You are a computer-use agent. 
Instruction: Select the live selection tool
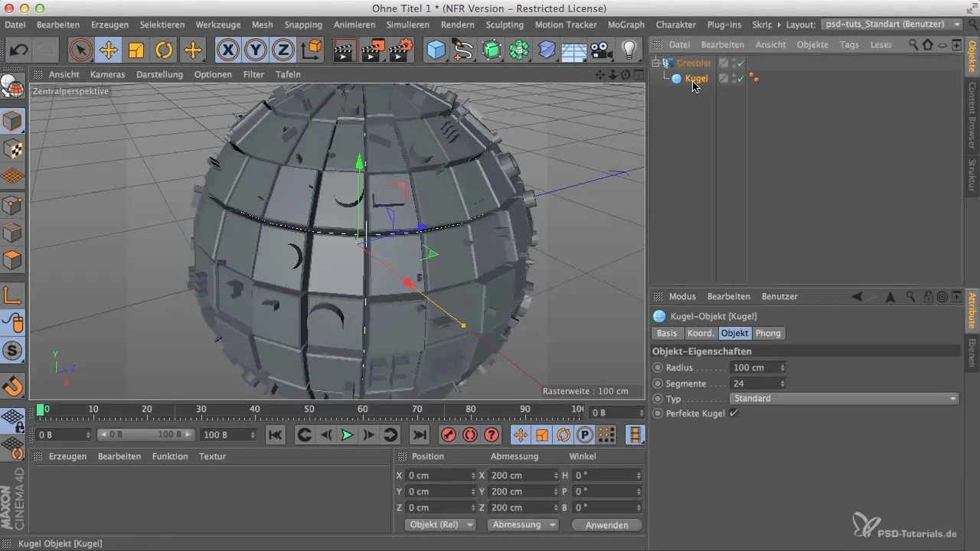pyautogui.click(x=80, y=51)
